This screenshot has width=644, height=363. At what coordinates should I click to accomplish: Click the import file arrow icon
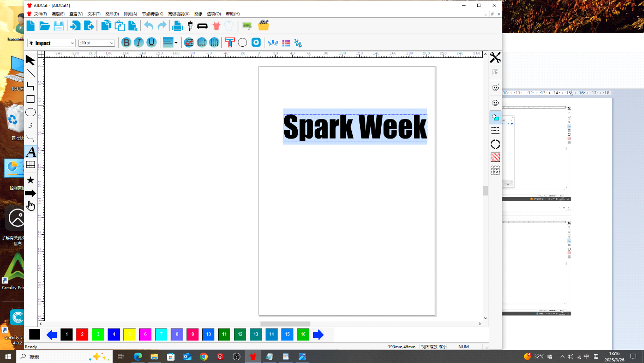[75, 26]
